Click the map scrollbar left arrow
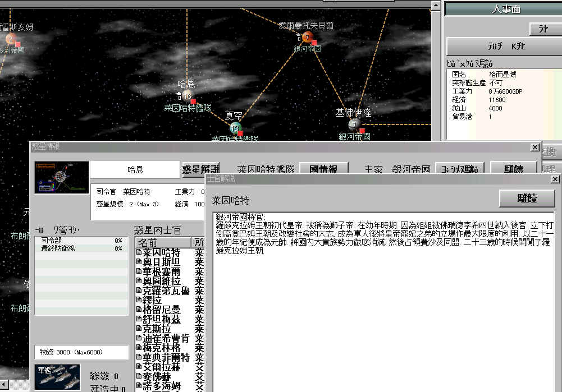This screenshot has height=392, width=562. pyautogui.click(x=4, y=385)
